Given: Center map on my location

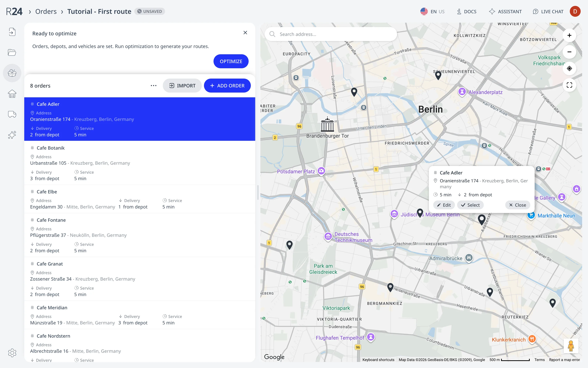Looking at the screenshot, I should point(569,68).
